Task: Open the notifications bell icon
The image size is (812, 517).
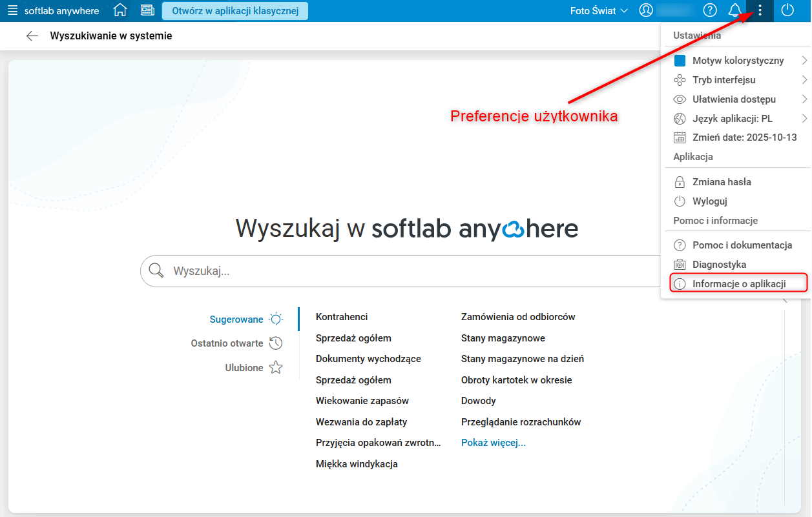Action: (x=736, y=10)
